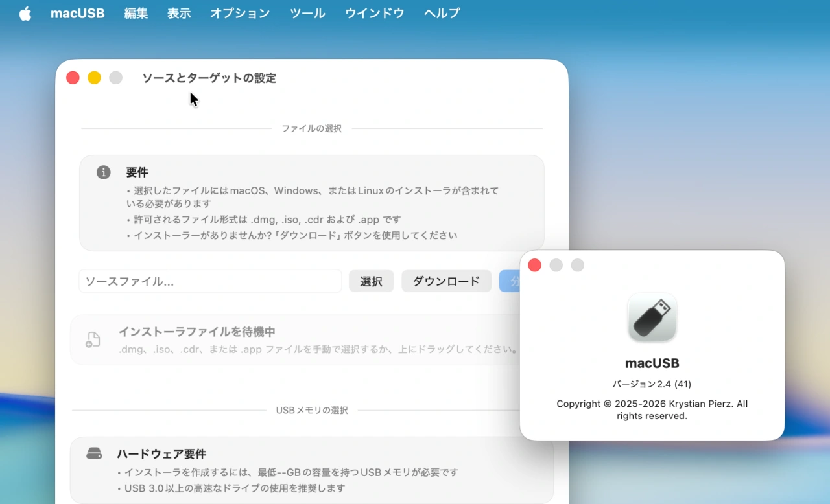Open the ウインドウ menu
Viewport: 830px width, 504px height.
tap(375, 14)
